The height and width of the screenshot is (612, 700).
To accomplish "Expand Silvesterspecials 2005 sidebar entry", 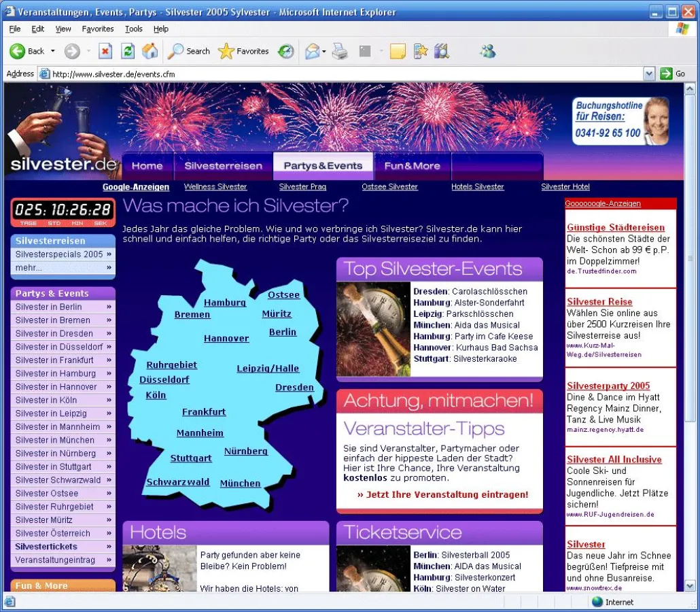I will pos(63,254).
